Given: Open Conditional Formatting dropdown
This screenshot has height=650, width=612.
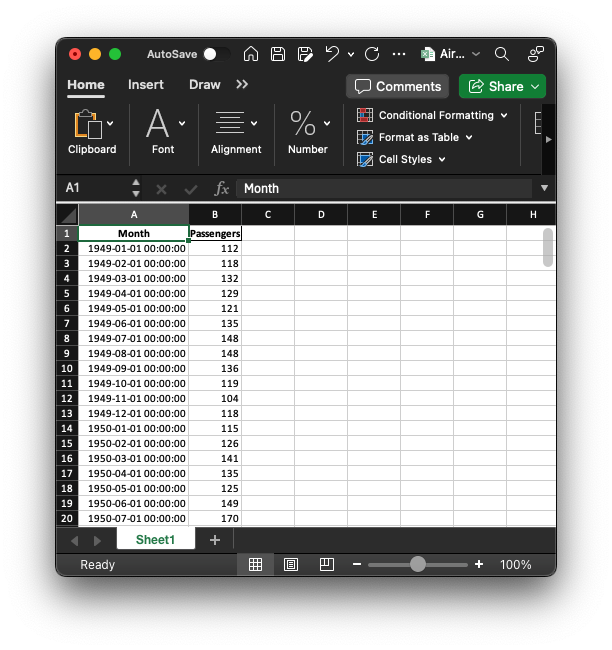Looking at the screenshot, I should [x=433, y=115].
